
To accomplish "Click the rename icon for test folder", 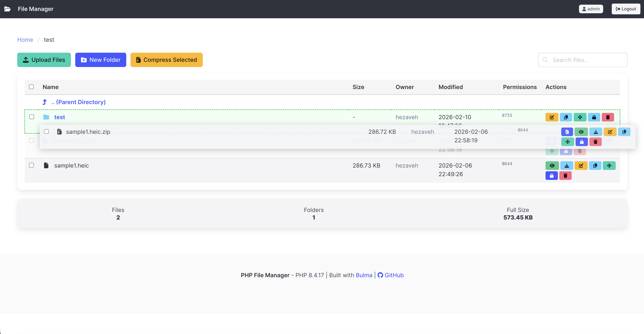I will point(551,117).
